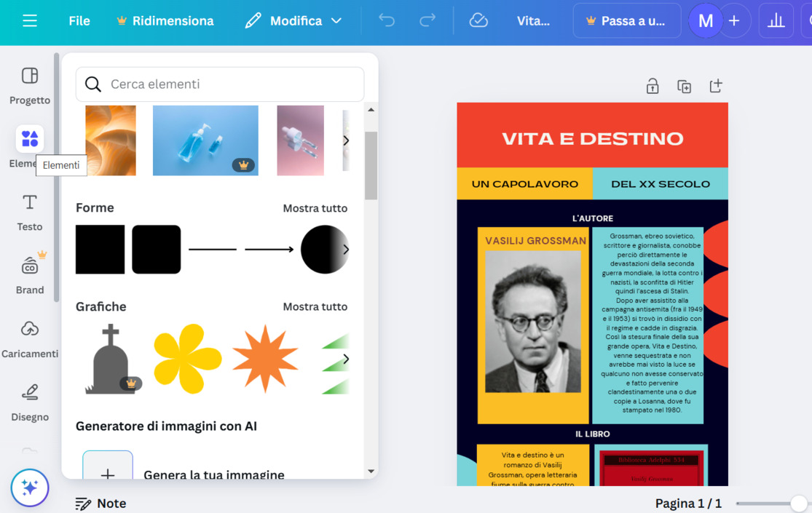Screen dimensions: 812x513
Task: Click Mostra tutto next to Forme
Action: click(315, 208)
